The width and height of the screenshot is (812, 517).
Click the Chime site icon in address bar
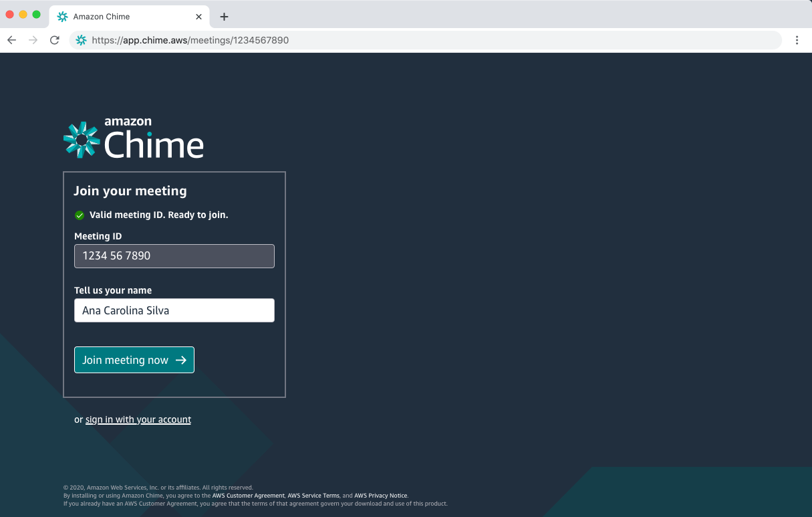point(82,40)
